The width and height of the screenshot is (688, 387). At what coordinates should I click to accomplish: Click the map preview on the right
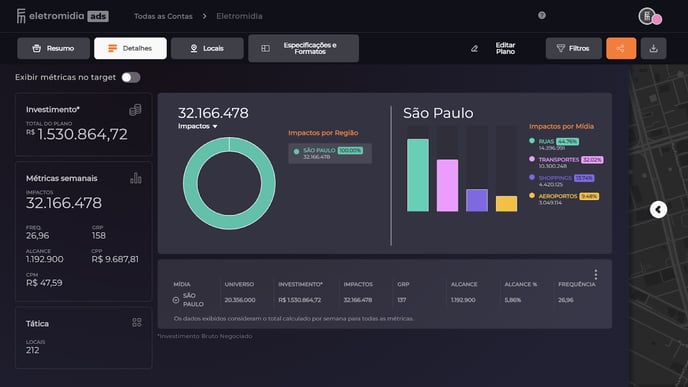point(658,226)
